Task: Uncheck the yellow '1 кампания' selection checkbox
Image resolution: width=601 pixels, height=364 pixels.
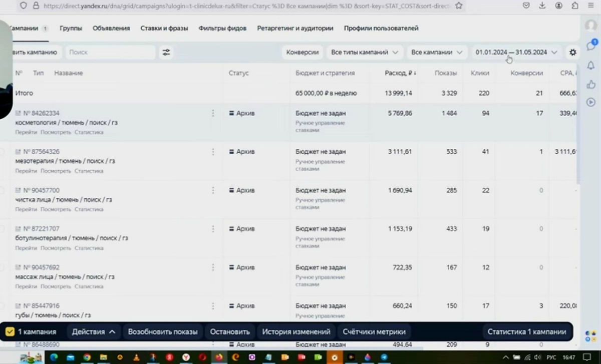Action: (x=10, y=331)
